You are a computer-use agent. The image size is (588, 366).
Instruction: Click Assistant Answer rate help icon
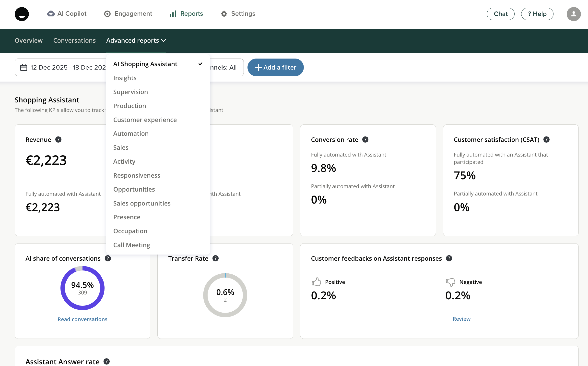106,361
